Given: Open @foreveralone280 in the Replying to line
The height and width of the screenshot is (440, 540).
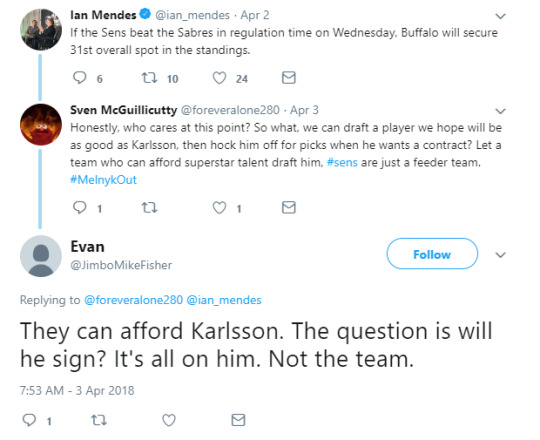Looking at the screenshot, I should 133,300.
